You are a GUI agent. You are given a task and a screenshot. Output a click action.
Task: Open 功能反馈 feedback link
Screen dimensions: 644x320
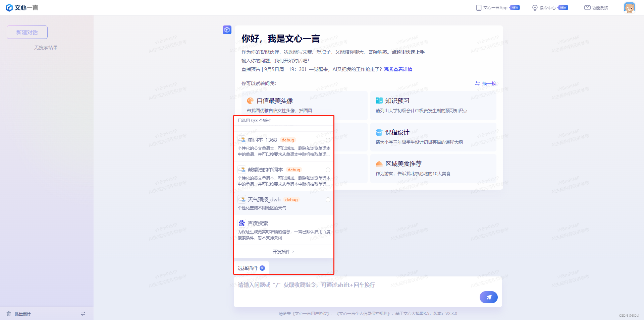[x=600, y=8]
